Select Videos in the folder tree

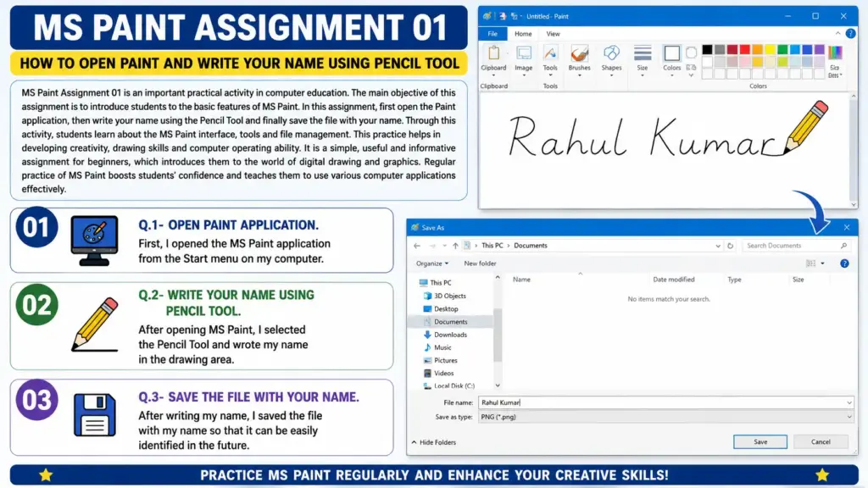point(438,374)
